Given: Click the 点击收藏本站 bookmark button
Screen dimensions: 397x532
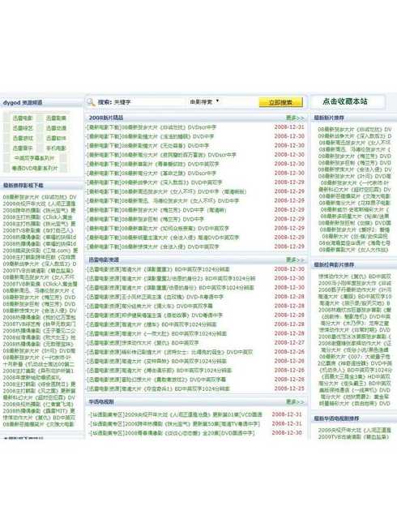Looking at the screenshot, I should click(345, 101).
